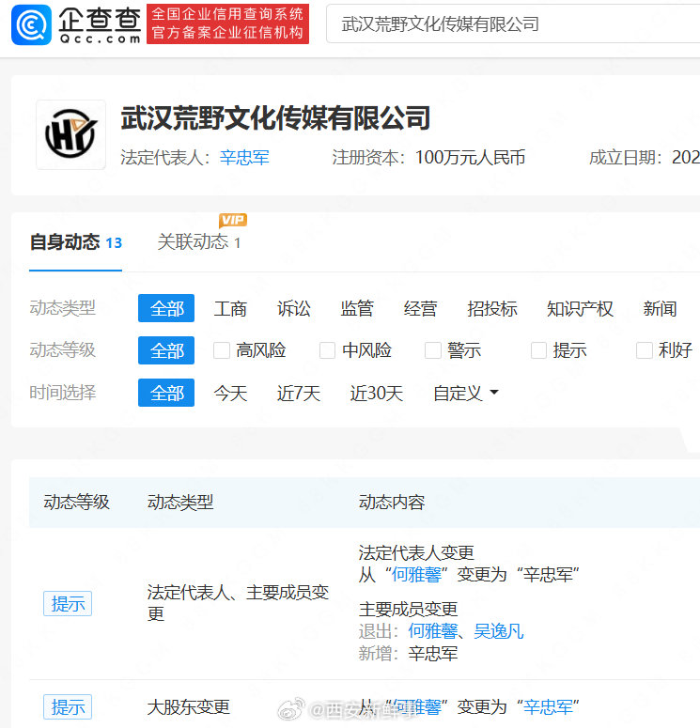Select 全部 in 动态类型 filter
Image resolution: width=700 pixels, height=728 pixels.
[166, 308]
